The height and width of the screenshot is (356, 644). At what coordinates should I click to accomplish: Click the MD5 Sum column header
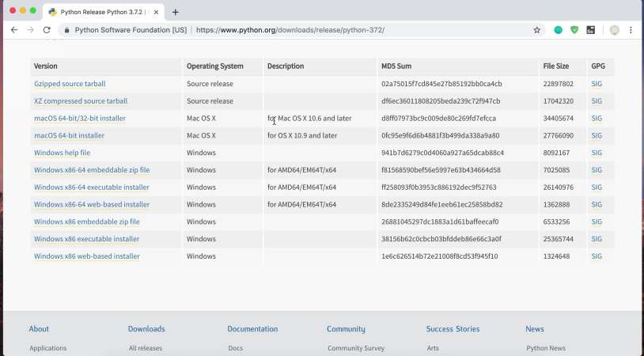point(396,66)
